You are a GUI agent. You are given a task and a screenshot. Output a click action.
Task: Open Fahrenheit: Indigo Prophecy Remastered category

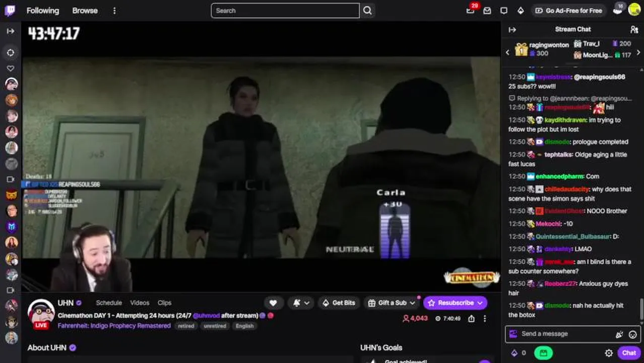tap(114, 326)
